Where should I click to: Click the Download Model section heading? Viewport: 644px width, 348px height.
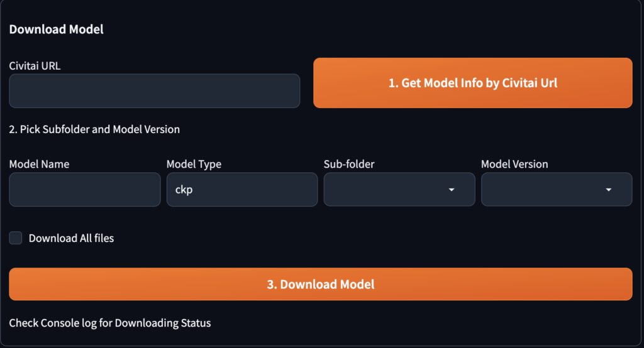pos(57,29)
